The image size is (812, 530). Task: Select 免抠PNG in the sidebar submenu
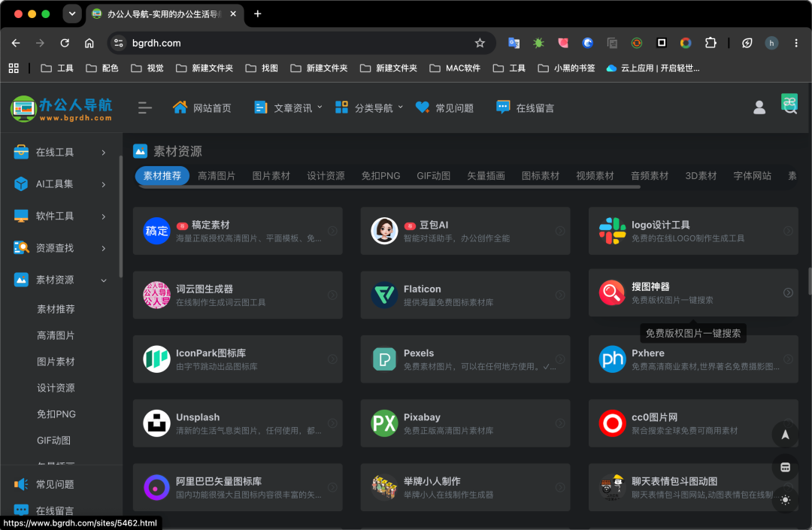coord(56,414)
